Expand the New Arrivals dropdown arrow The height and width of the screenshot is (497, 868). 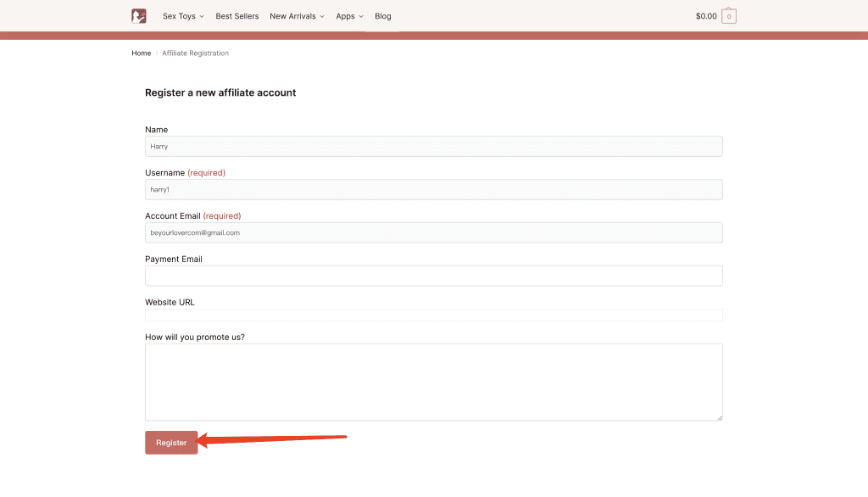[x=322, y=17]
